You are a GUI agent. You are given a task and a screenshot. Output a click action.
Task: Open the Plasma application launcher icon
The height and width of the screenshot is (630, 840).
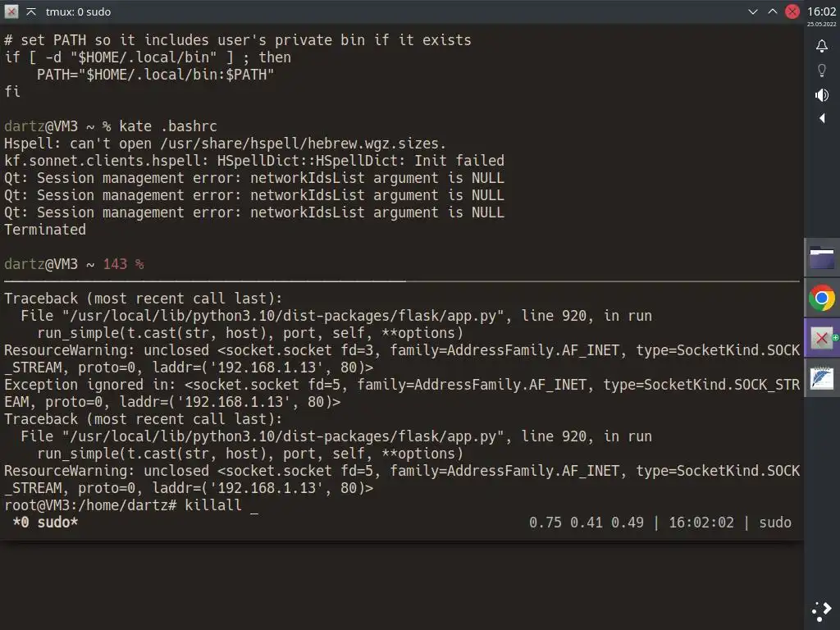822,611
